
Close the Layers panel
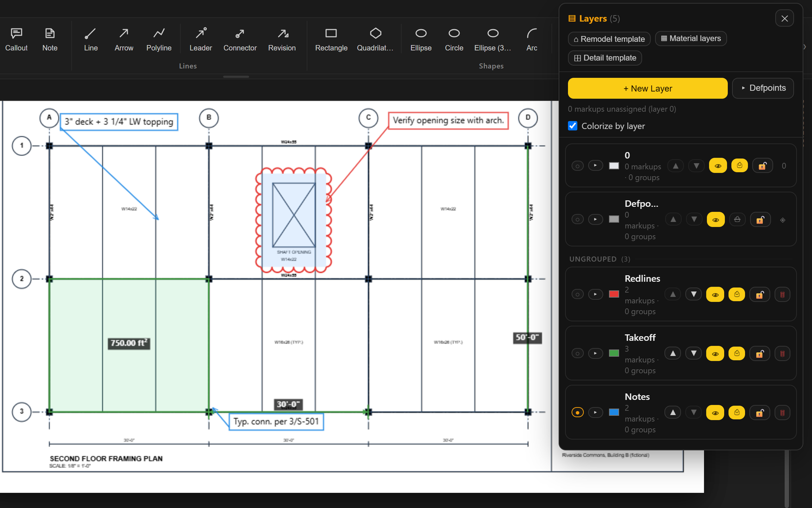785,19
